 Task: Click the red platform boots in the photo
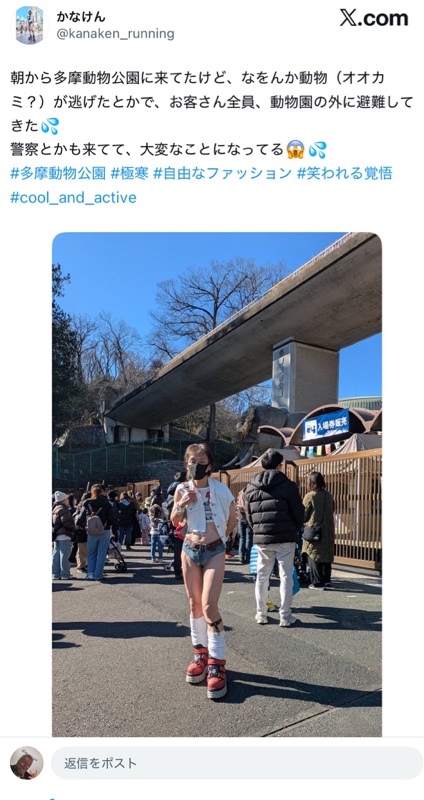click(207, 671)
